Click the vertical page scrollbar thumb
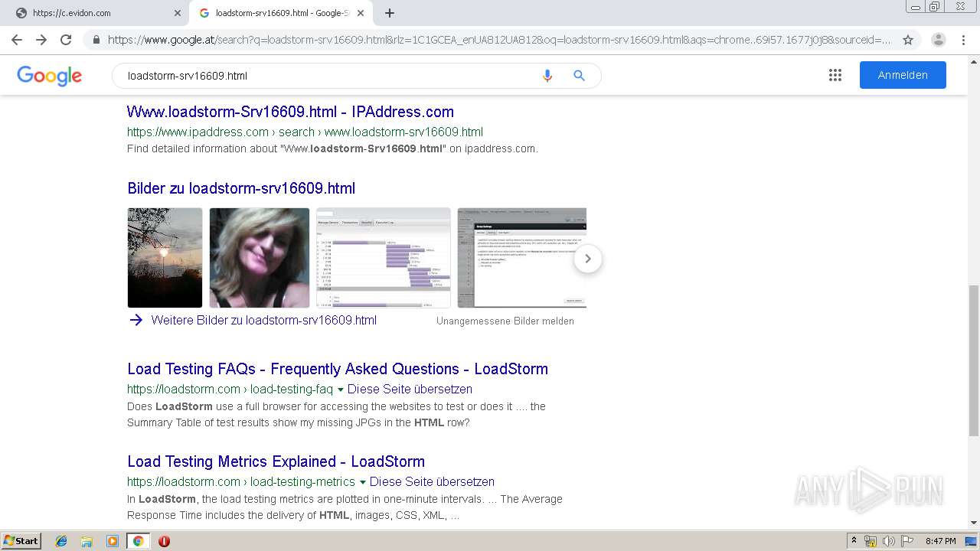 [x=974, y=361]
